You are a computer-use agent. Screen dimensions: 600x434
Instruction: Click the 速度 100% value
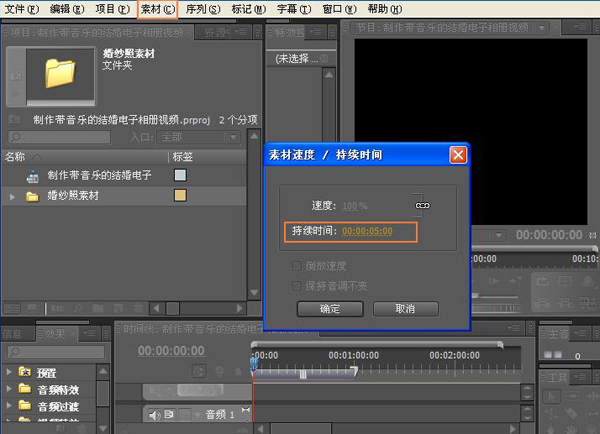tap(355, 206)
